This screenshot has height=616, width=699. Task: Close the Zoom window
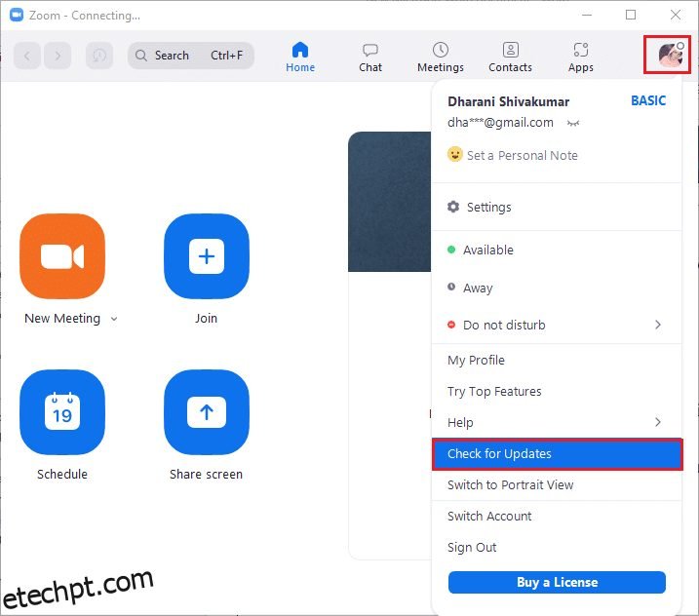[676, 16]
